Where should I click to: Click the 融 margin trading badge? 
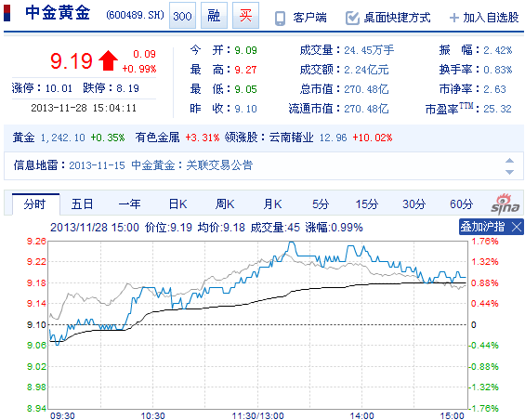pos(214,16)
